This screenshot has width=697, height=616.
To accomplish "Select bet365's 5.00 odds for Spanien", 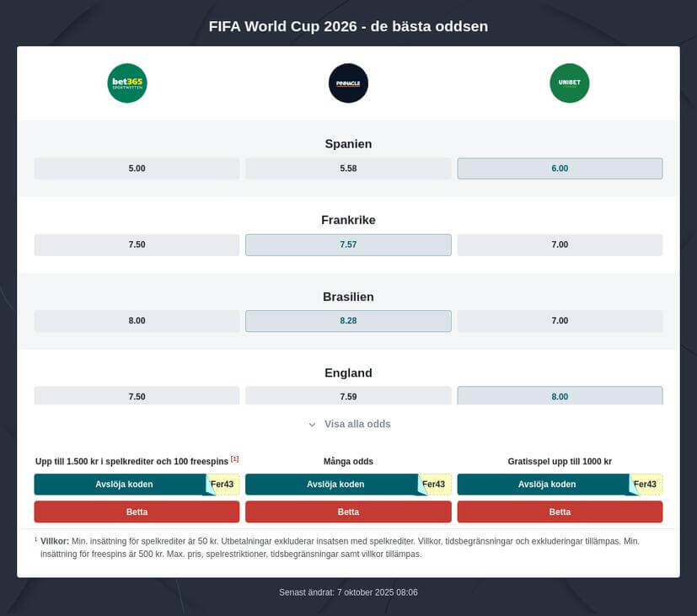I will click(137, 169).
